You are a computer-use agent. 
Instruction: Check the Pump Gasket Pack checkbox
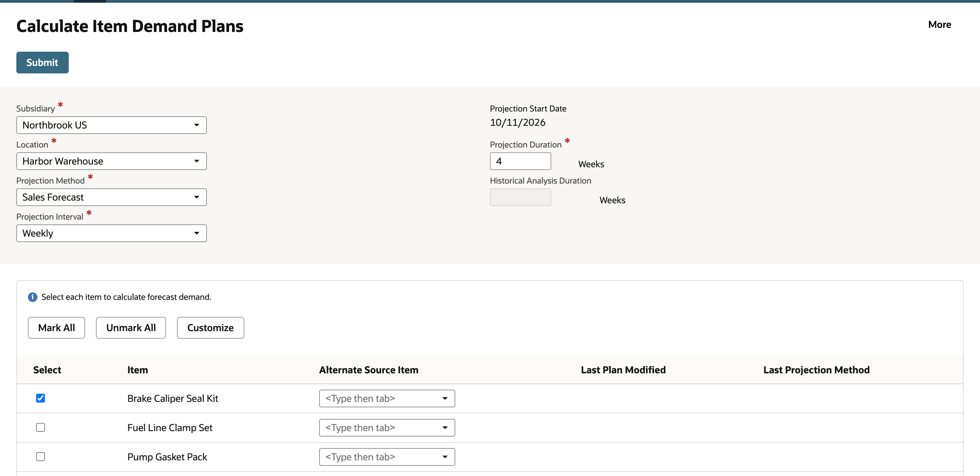(40, 457)
